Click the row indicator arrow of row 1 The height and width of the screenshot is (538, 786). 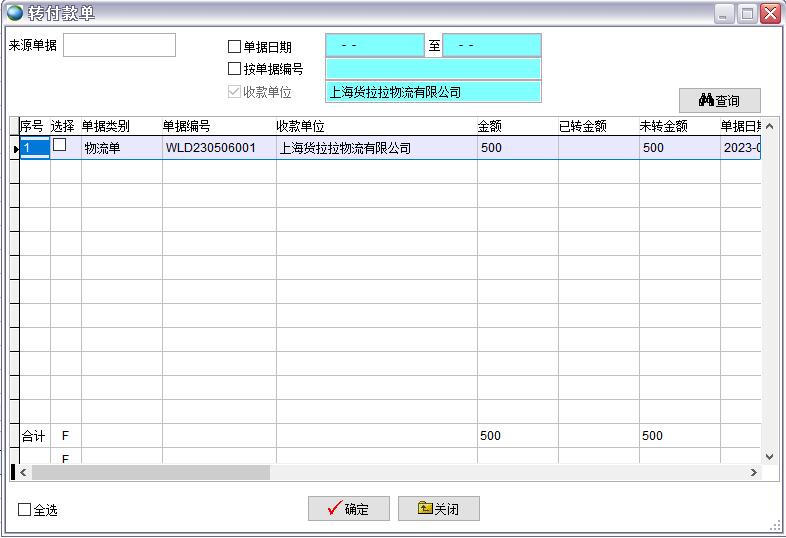tap(15, 149)
